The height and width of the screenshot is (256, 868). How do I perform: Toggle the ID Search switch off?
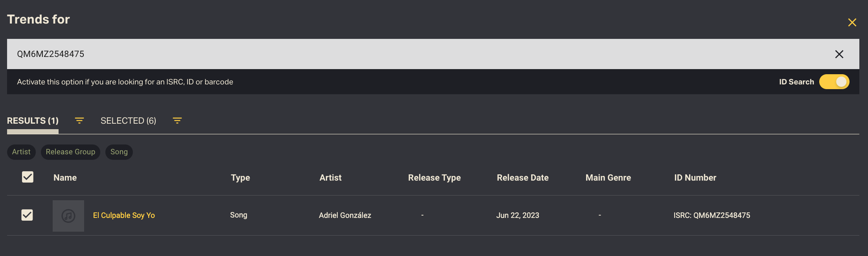click(834, 82)
